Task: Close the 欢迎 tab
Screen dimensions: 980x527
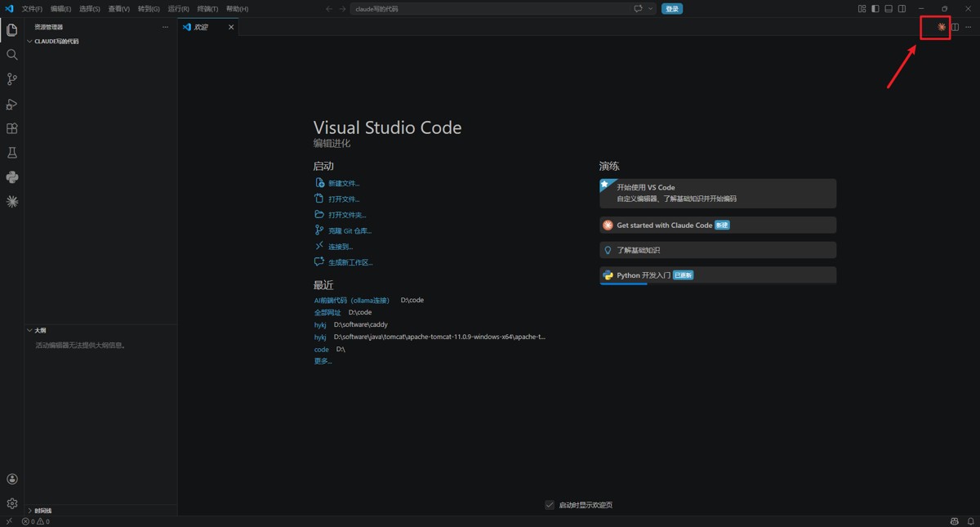Action: [x=231, y=27]
